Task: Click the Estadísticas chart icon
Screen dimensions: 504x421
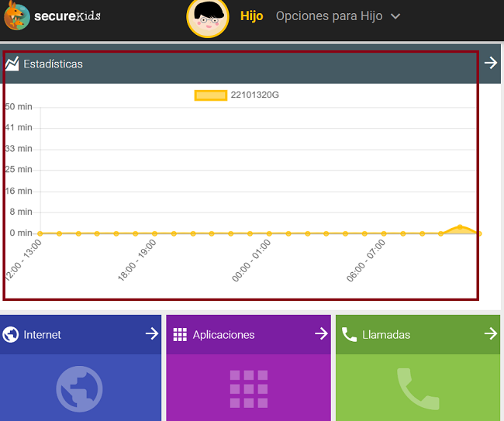Action: click(12, 64)
